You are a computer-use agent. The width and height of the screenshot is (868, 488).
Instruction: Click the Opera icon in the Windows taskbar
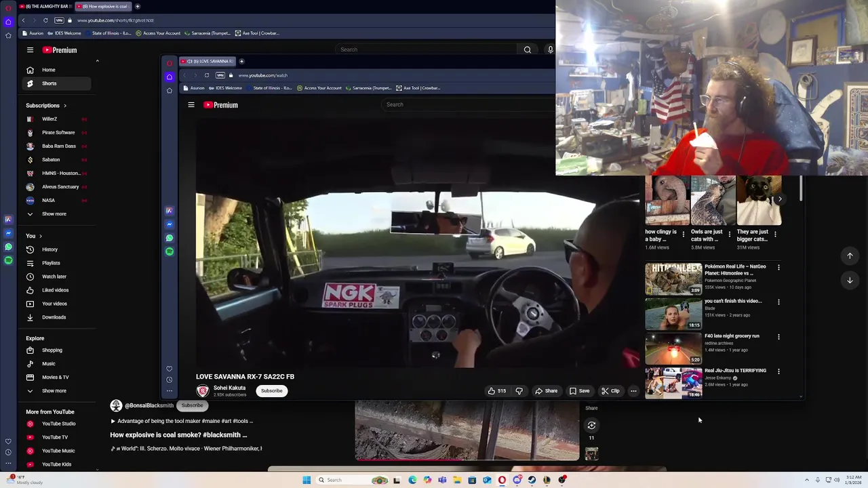pos(502,480)
